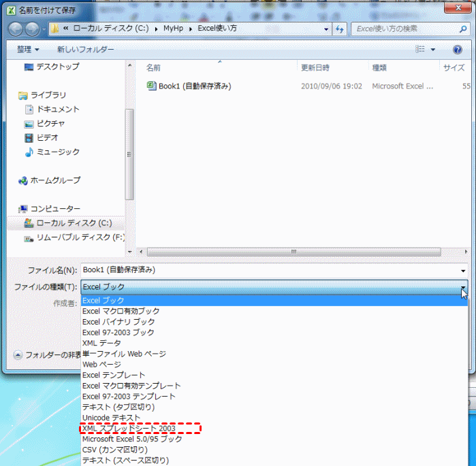The height and width of the screenshot is (466, 476).
Task: Click the help question mark icon
Action: pyautogui.click(x=458, y=50)
